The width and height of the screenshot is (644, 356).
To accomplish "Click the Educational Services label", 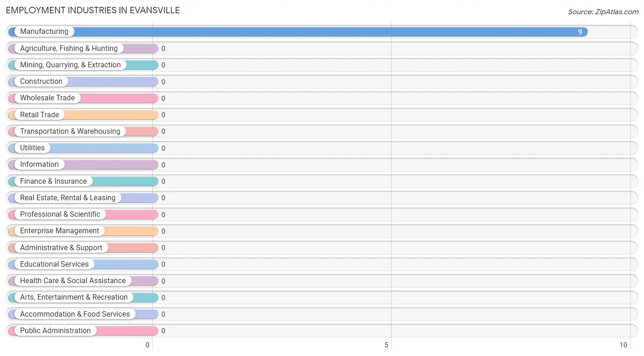I will 55,264.
